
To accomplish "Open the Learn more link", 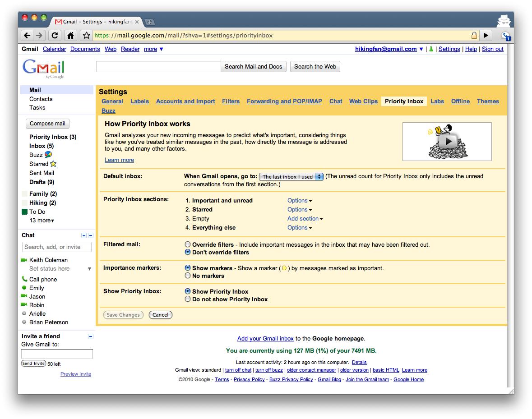I will 119,160.
